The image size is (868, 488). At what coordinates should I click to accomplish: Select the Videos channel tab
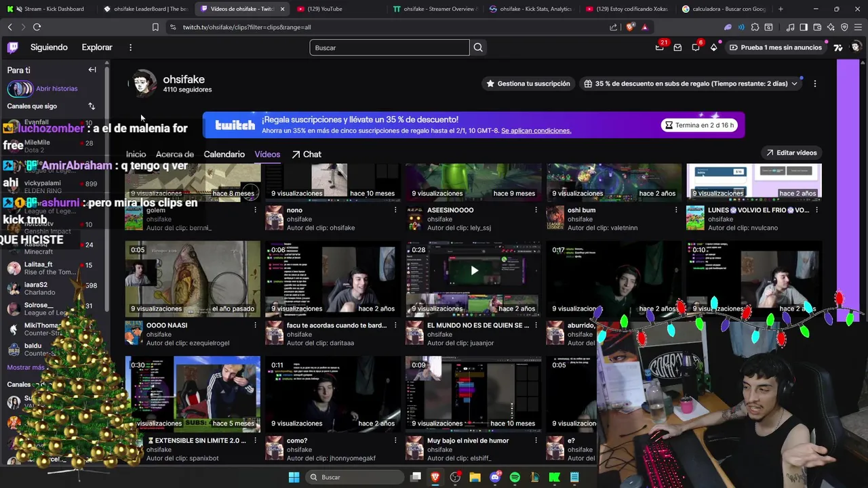[x=267, y=155]
